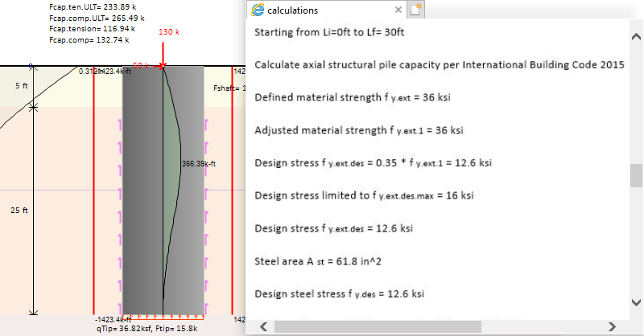Click 'Design steel stress f y.des = 12.6 ksi'
This screenshot has height=336, width=644.
click(339, 293)
